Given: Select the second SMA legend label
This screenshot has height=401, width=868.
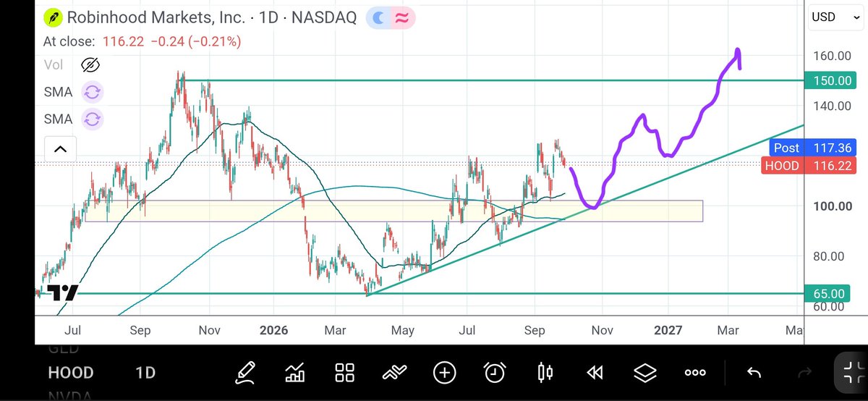Looking at the screenshot, I should [x=58, y=119].
